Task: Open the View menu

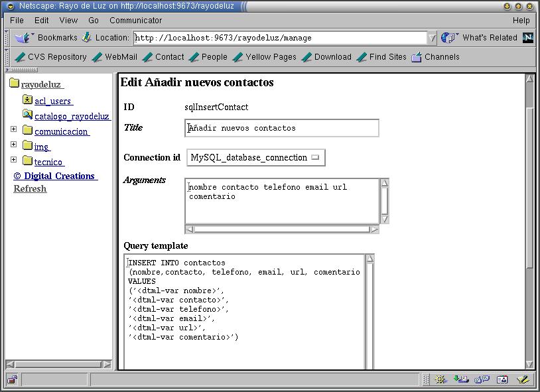Action: [x=68, y=21]
